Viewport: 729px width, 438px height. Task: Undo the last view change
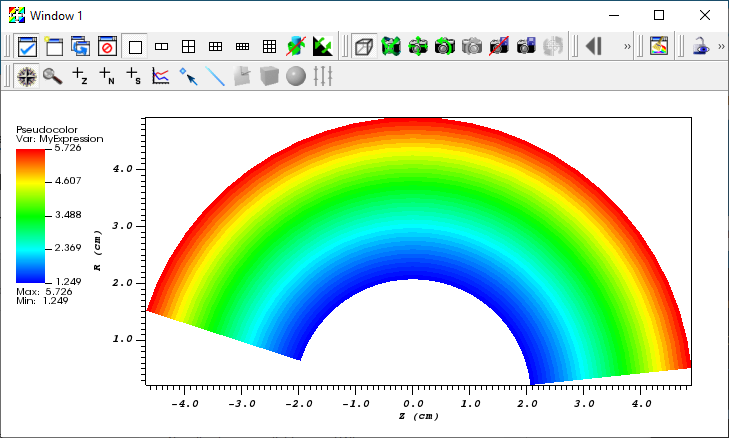coord(445,46)
